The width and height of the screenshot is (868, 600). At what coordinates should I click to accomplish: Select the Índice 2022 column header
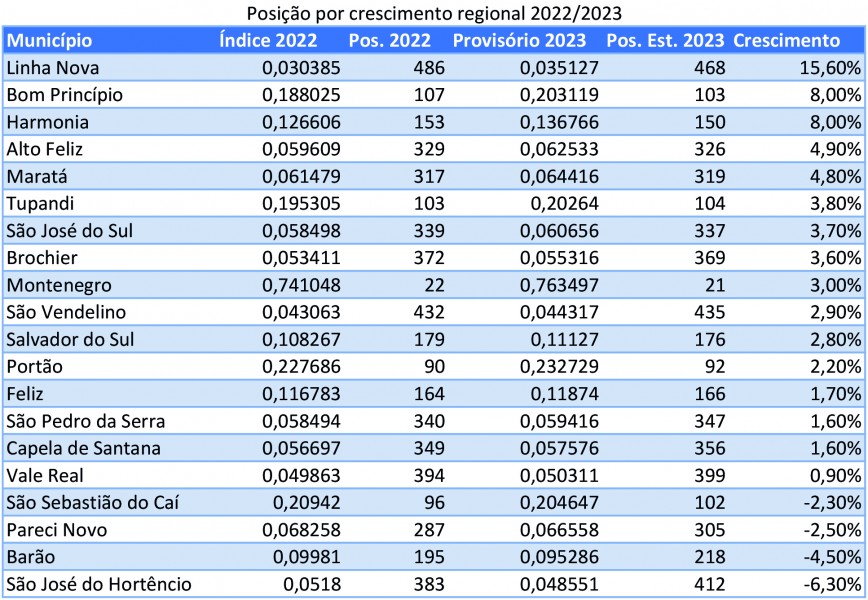point(268,41)
